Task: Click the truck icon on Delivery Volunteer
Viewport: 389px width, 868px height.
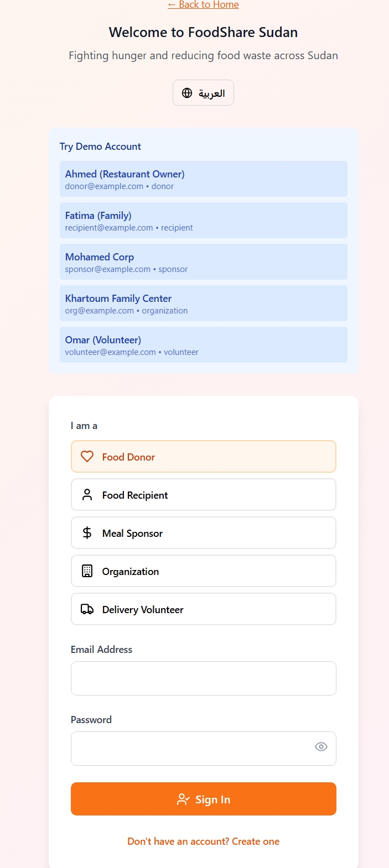Action: [x=87, y=609]
